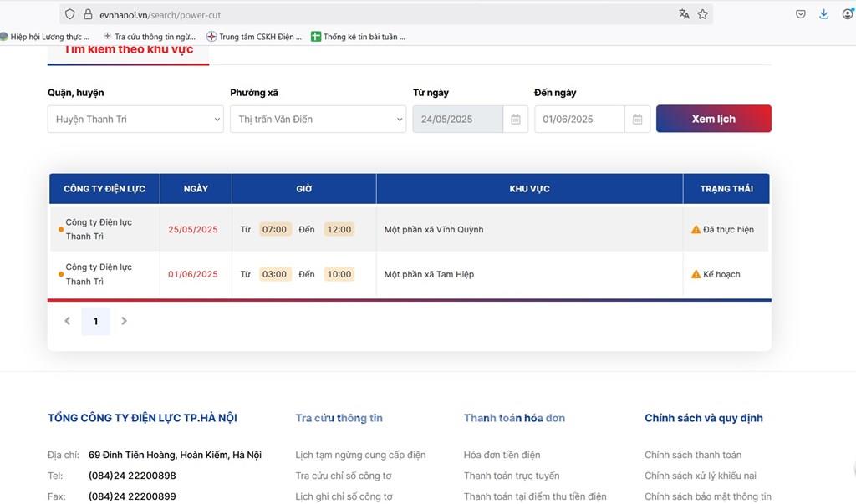The height and width of the screenshot is (504, 856).
Task: Click start time 07:00 badge
Action: click(x=274, y=229)
